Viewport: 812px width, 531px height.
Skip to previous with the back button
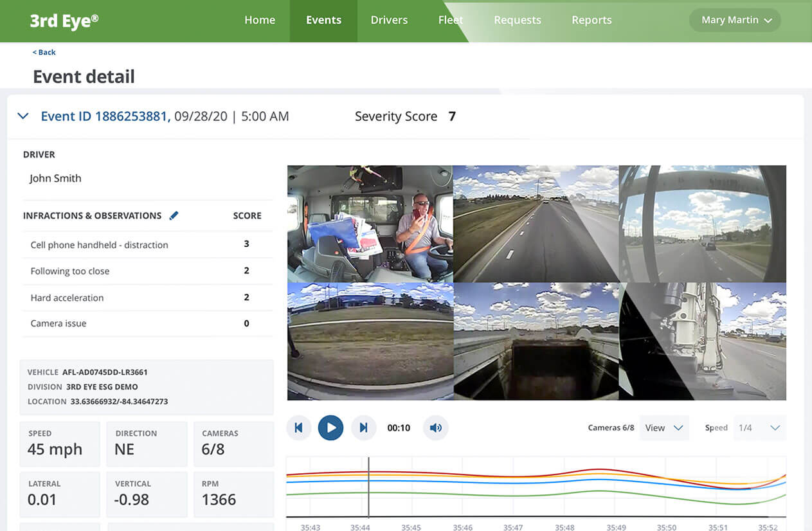299,428
